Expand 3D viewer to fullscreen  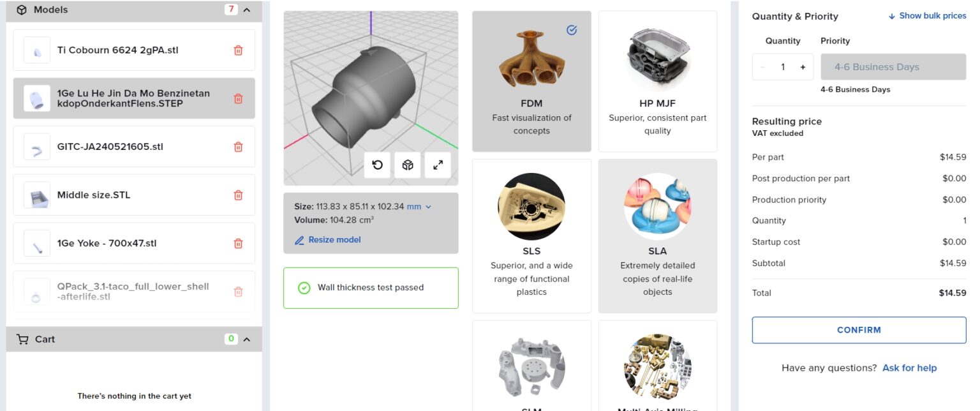click(438, 165)
